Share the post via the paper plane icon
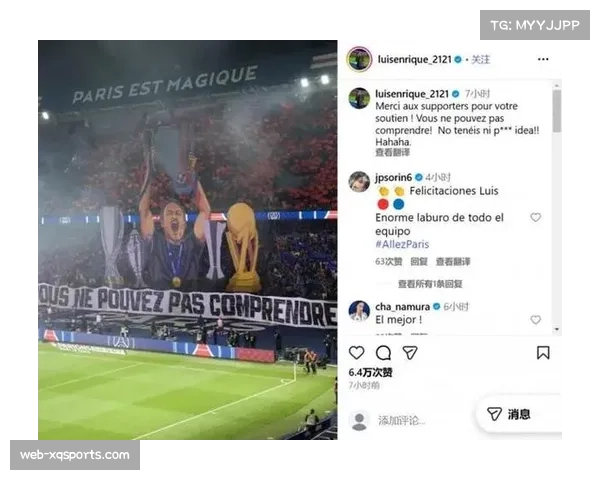The image size is (600, 480). point(410,353)
